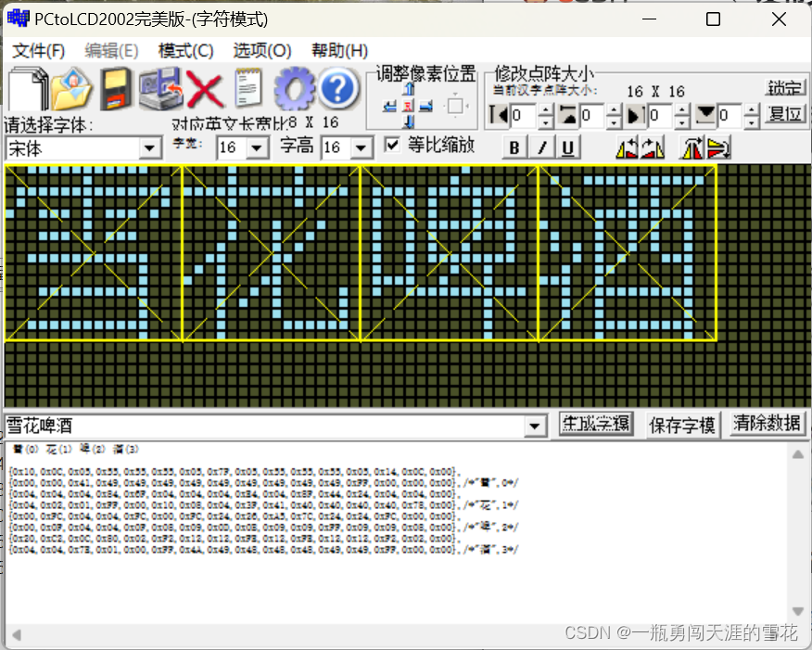The height and width of the screenshot is (650, 812).
Task: Open the font dropdown showing 宋体
Action: (x=149, y=148)
